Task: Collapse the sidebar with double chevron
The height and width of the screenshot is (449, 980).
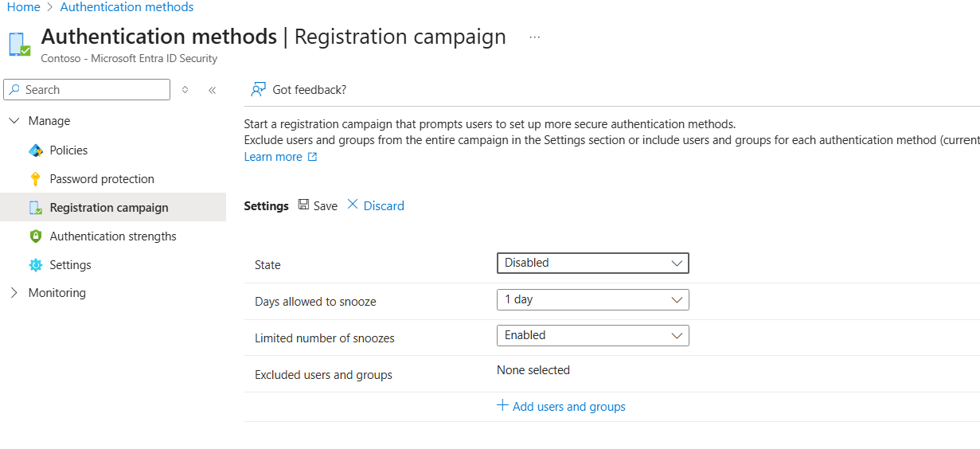Action: coord(213,90)
